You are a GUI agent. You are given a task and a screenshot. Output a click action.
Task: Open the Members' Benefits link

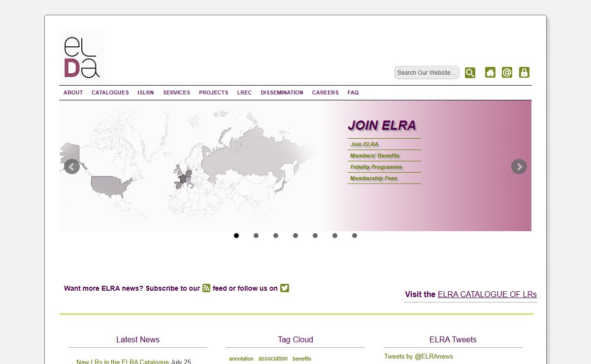pos(375,155)
